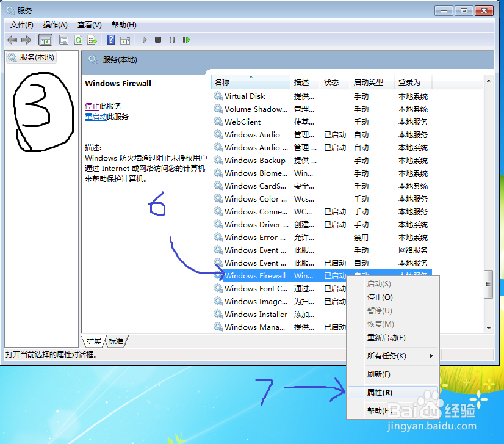Toggle the show/hide console tree icon

(x=45, y=40)
